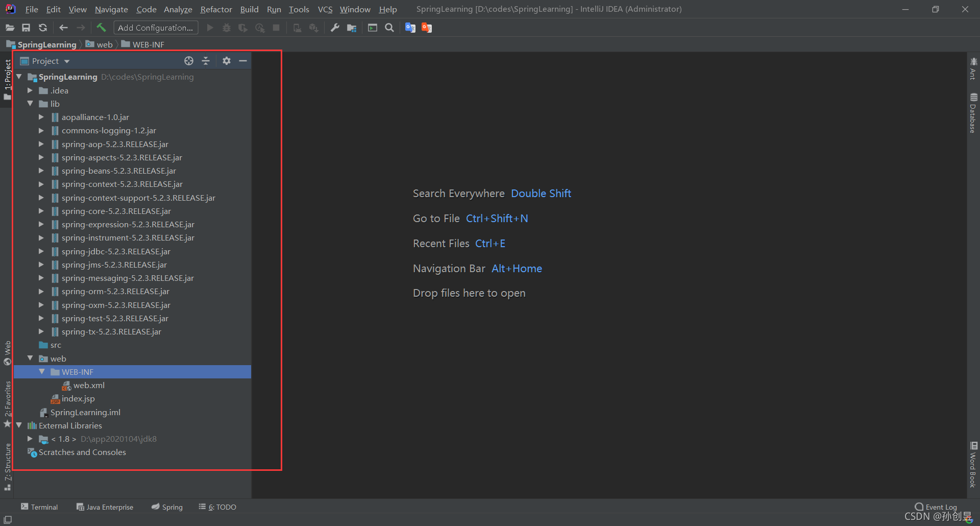Screen dimensions: 980x526
Task: Click web in the breadcrumb bar
Action: point(100,44)
